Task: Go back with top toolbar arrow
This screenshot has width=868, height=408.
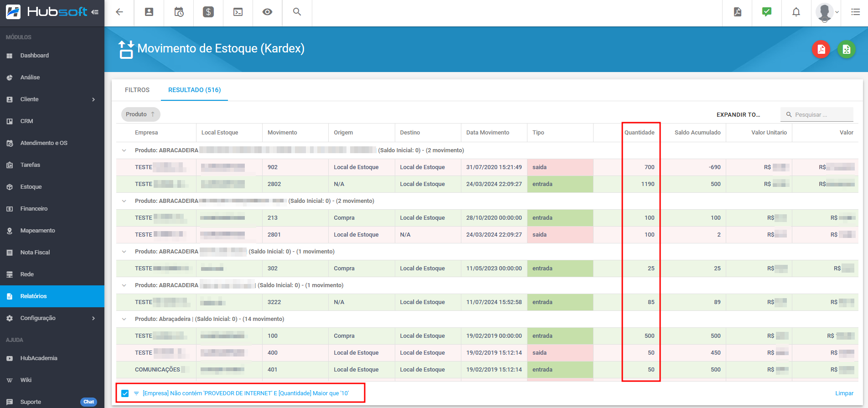Action: click(x=119, y=12)
